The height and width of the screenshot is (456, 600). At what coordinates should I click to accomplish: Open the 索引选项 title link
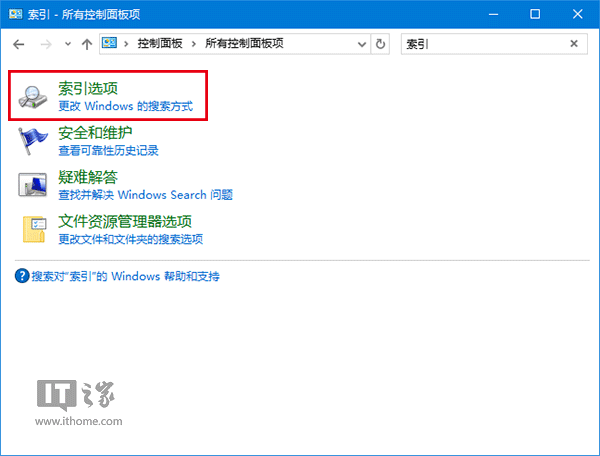point(88,89)
